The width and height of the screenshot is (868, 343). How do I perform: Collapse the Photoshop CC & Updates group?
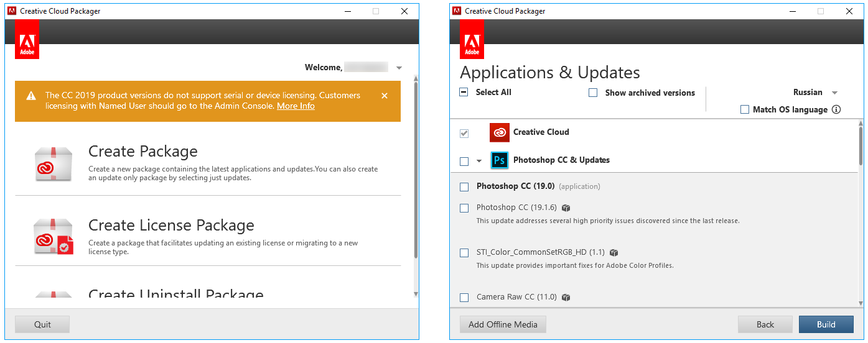tap(479, 161)
